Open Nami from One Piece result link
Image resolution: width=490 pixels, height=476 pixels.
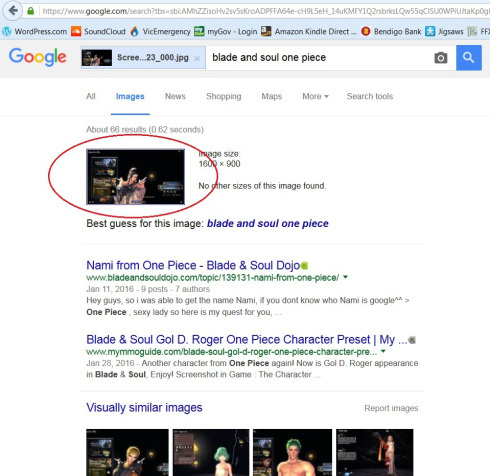click(193, 265)
